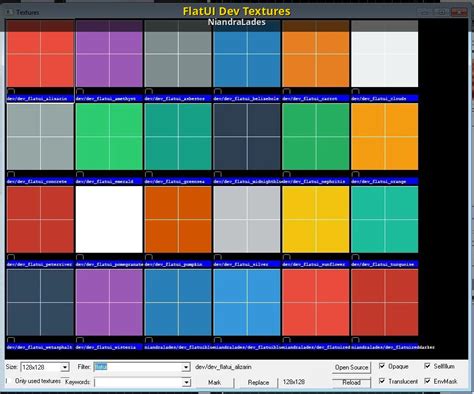Click the dev/dev_flatui_clouds name label
Screen dimensions: 474x394
[385, 98]
